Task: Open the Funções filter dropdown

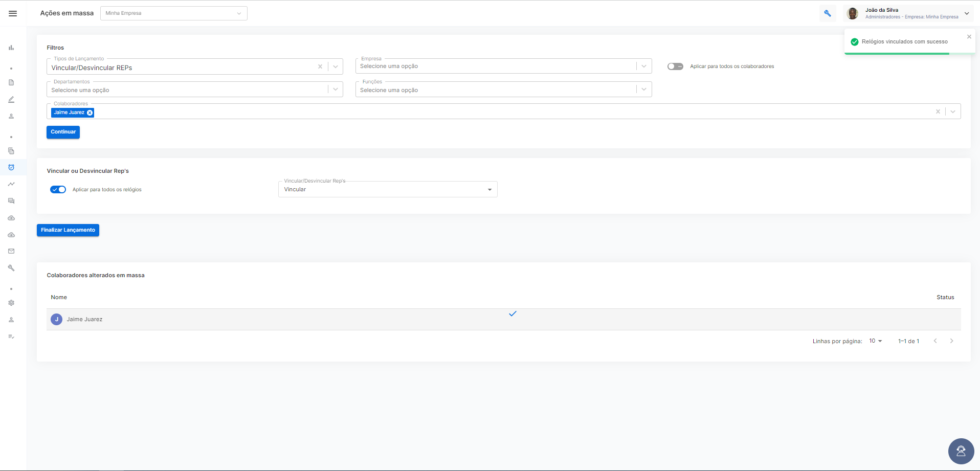Action: point(503,89)
